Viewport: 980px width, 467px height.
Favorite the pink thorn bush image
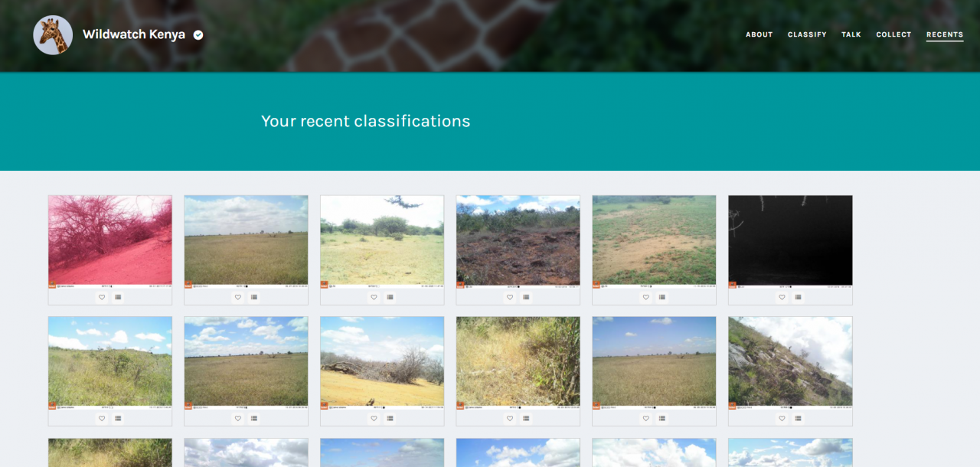[102, 297]
